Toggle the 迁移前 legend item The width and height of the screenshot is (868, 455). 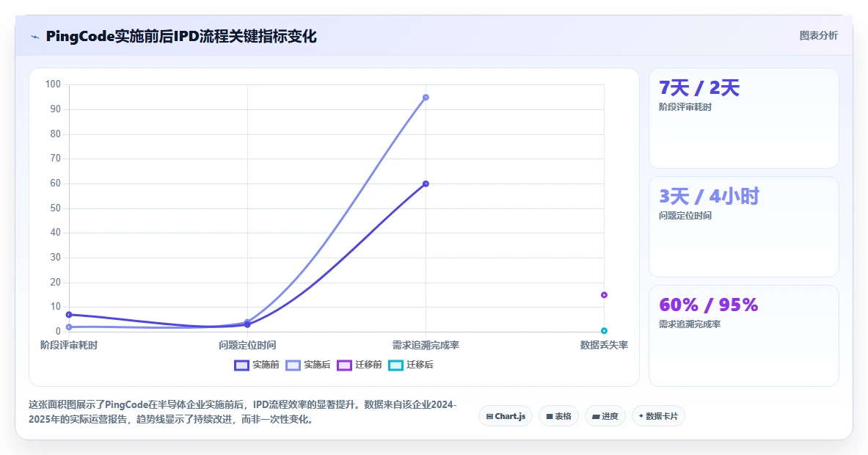coord(360,365)
